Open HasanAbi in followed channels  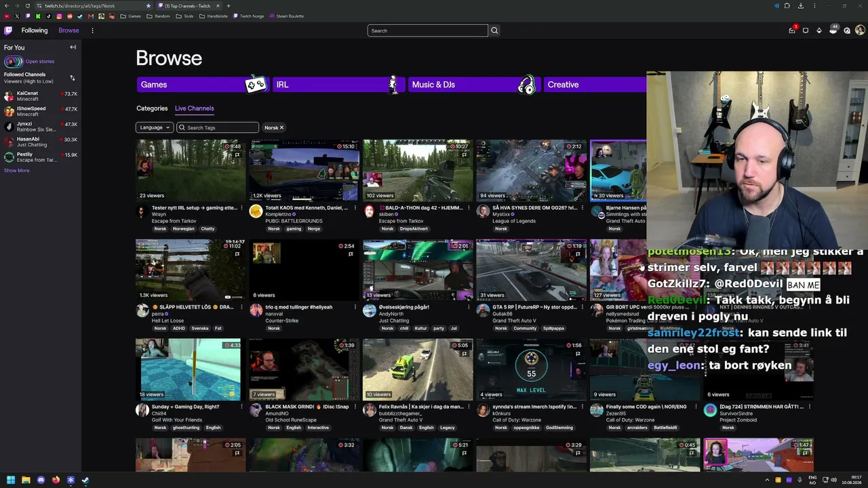click(41, 142)
